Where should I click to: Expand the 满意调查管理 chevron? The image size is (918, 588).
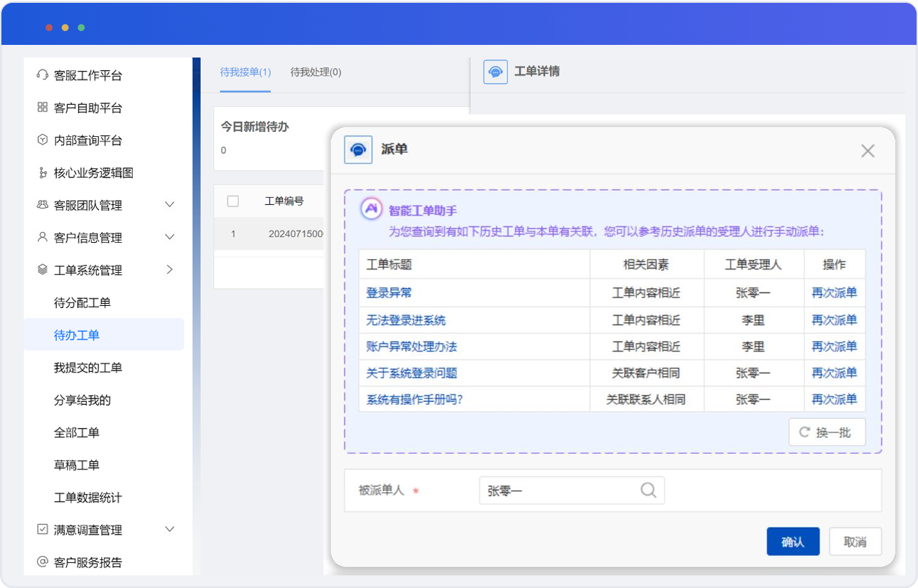169,529
